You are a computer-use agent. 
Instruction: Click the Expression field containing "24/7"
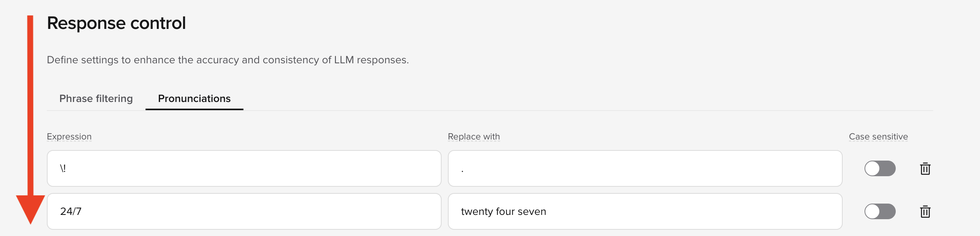tap(244, 211)
